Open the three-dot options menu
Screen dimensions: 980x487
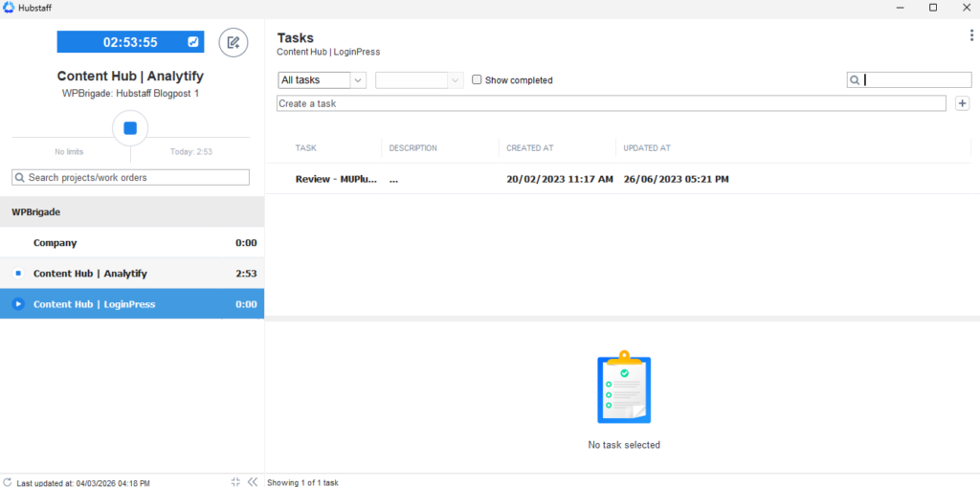[x=972, y=35]
